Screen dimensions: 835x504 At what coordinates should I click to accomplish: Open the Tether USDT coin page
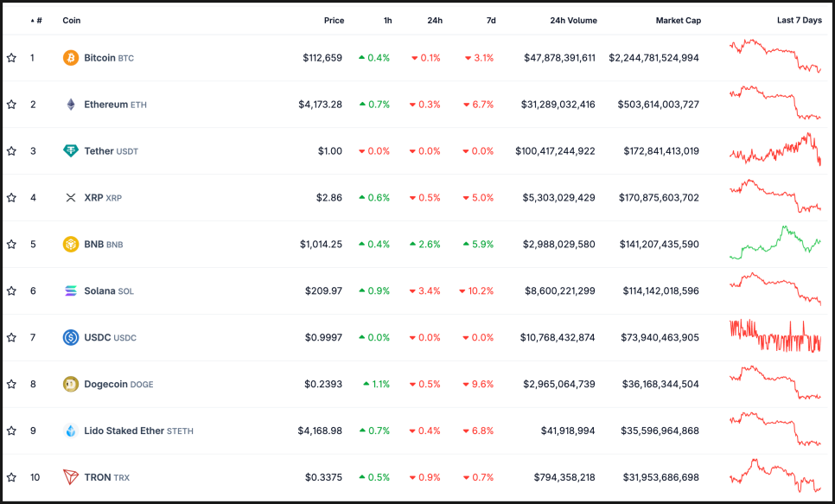112,150
